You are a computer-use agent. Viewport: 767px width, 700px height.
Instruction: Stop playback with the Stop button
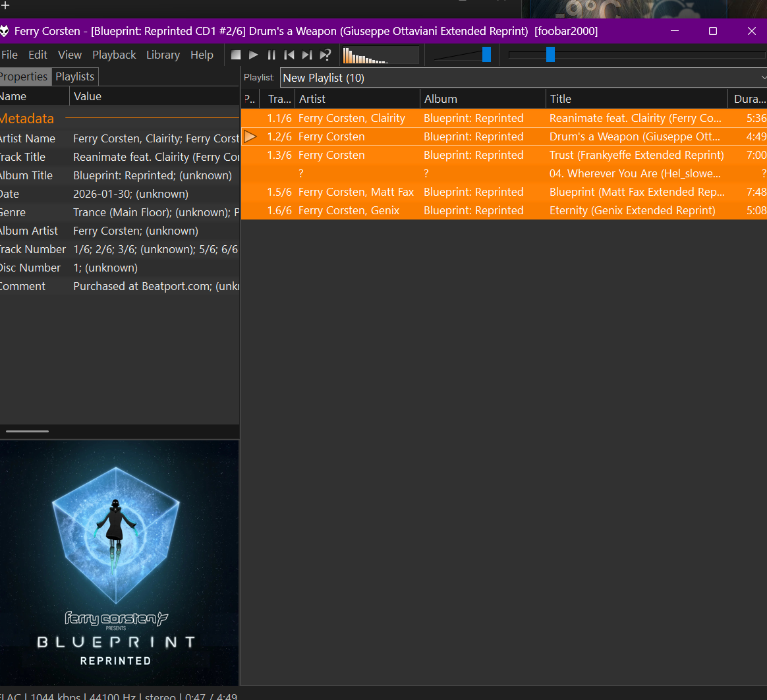coord(236,55)
